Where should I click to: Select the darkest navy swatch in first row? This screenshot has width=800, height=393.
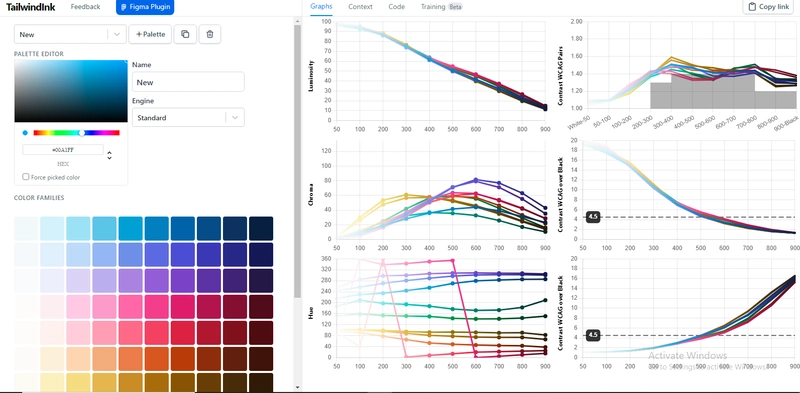(x=261, y=228)
